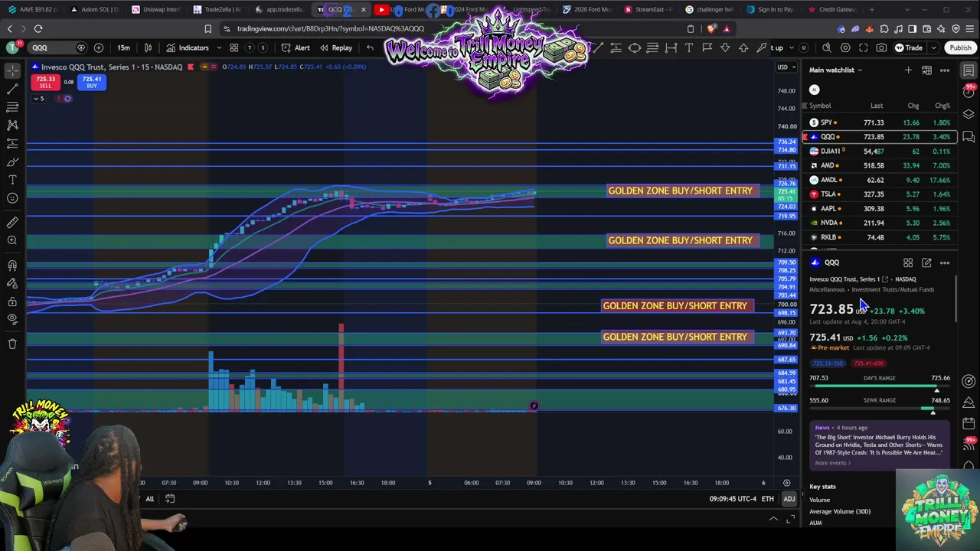Reload the page with browser refresh

click(38, 29)
